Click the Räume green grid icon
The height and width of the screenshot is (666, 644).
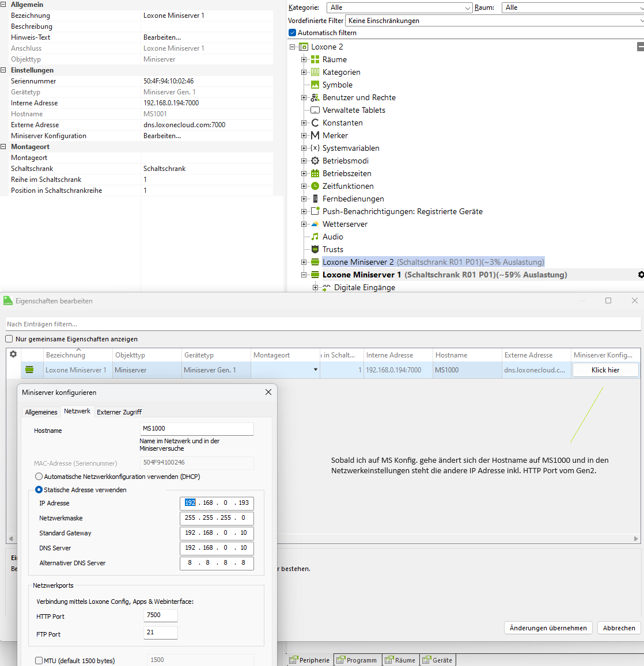tap(315, 59)
